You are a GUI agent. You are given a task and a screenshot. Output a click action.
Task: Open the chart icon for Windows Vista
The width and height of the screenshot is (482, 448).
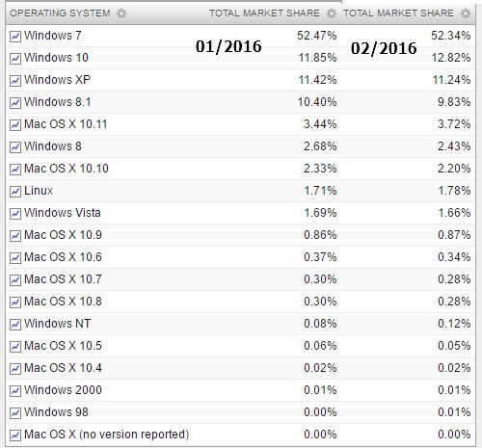click(x=15, y=214)
